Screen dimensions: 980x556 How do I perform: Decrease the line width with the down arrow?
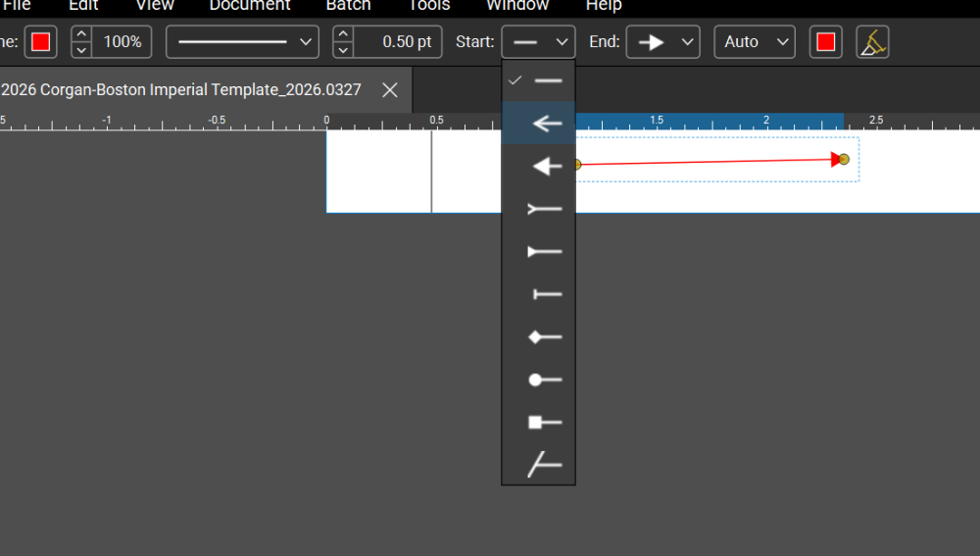point(343,50)
